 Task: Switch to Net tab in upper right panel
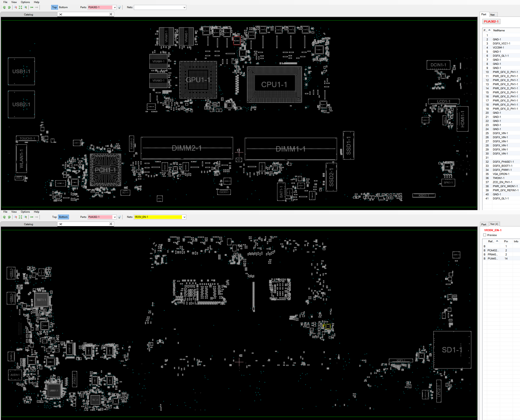click(x=492, y=15)
